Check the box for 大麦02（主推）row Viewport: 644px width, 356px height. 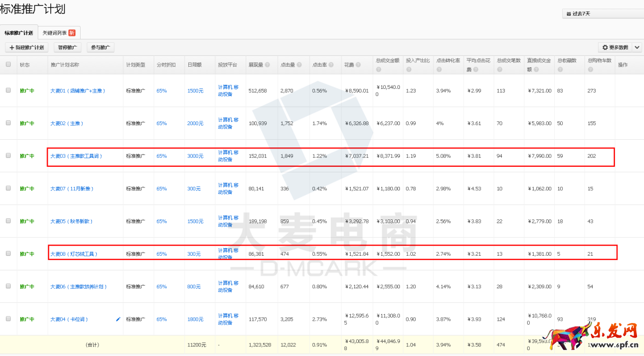point(8,123)
